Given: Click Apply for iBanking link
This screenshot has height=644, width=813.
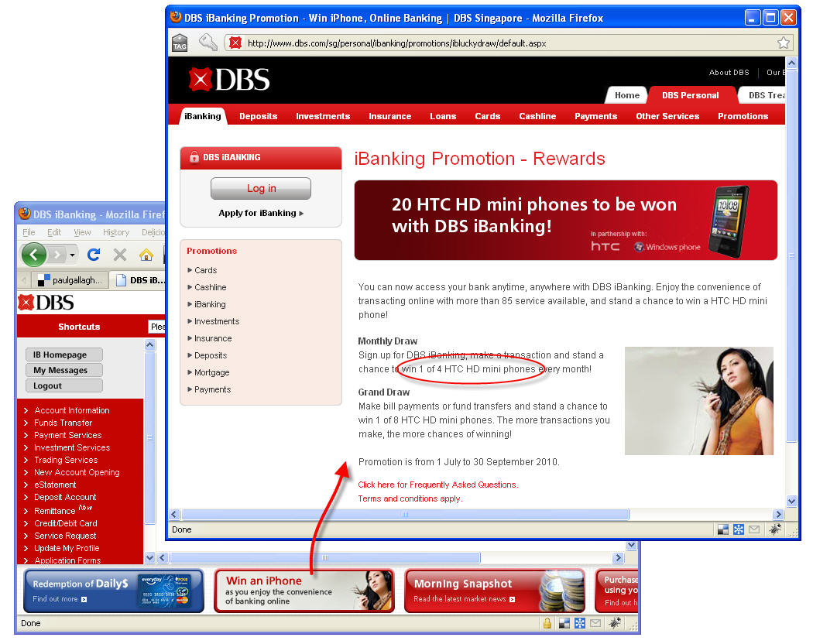Looking at the screenshot, I should tap(261, 213).
